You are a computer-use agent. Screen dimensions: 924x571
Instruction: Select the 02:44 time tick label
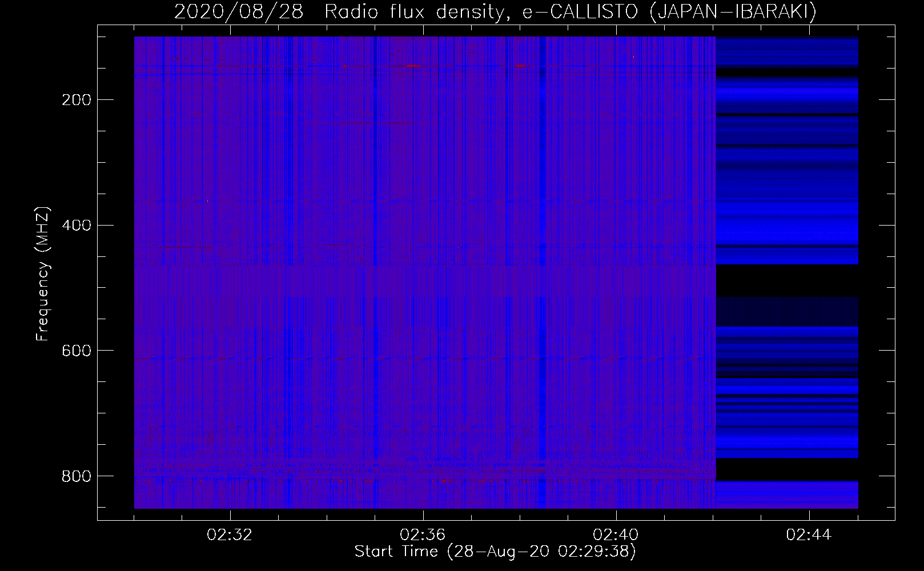point(809,535)
